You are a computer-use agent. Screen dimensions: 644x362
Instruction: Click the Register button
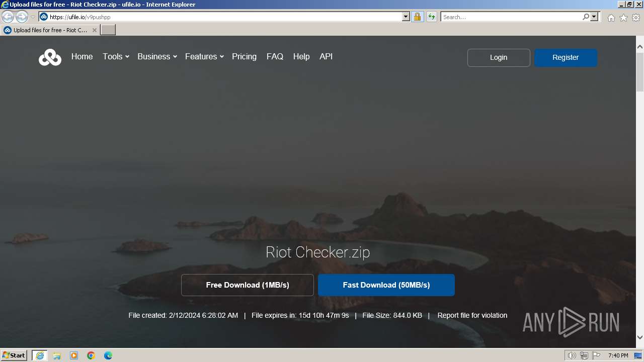[x=566, y=58]
